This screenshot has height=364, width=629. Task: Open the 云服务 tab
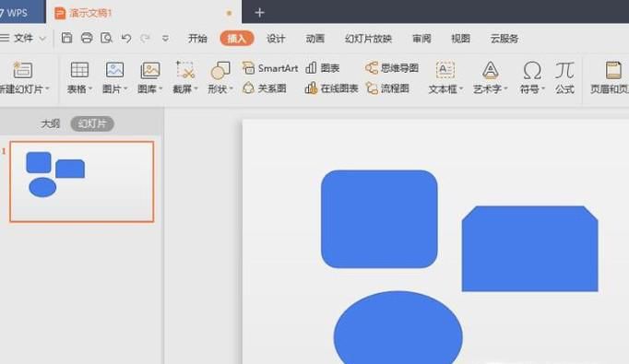504,39
